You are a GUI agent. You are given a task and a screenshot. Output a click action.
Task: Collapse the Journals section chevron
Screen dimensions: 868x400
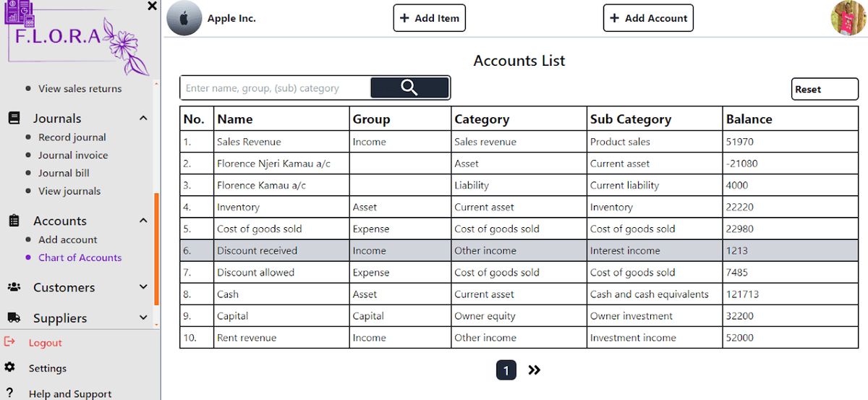[x=143, y=118]
